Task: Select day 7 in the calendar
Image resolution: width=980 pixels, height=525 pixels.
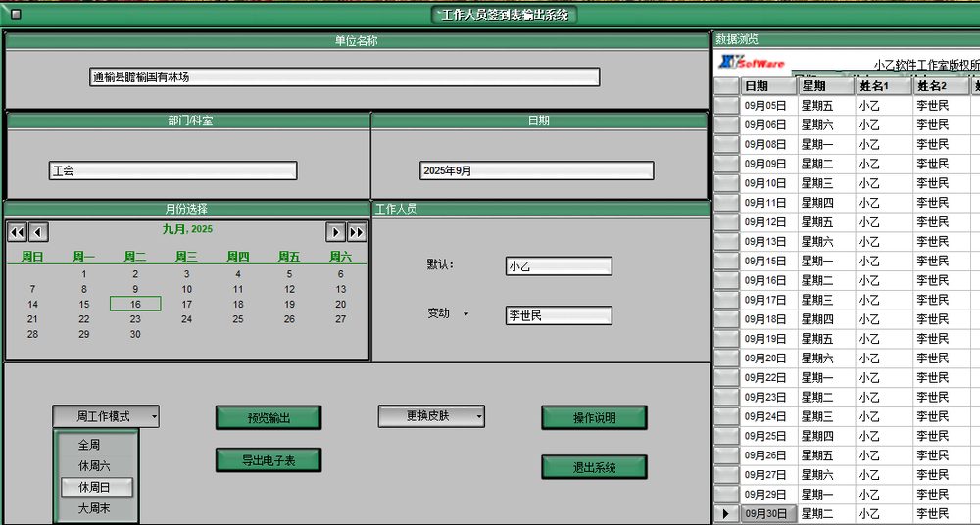Action: [x=33, y=289]
